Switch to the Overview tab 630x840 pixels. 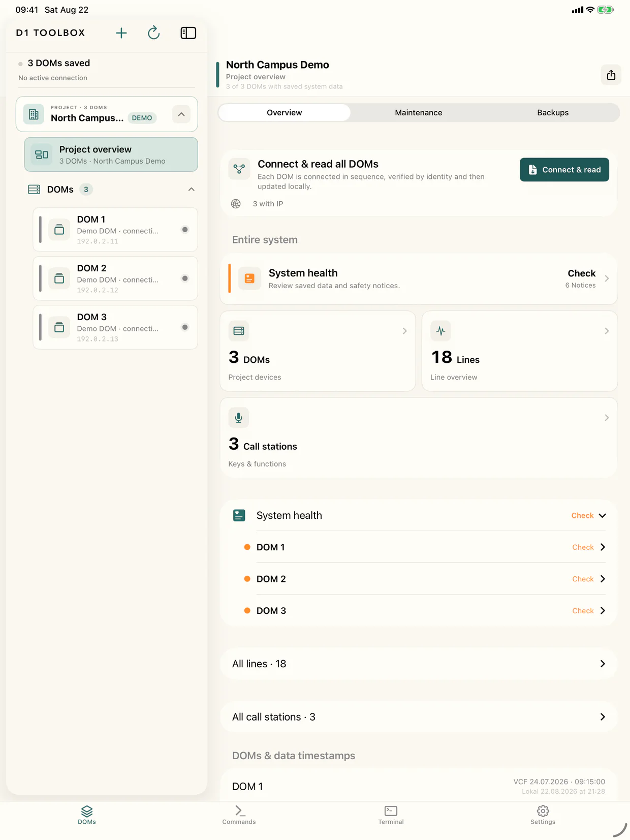285,113
